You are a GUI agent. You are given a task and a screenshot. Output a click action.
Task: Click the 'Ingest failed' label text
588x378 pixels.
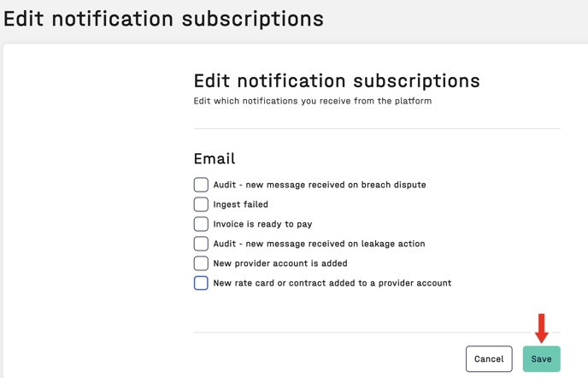point(240,204)
